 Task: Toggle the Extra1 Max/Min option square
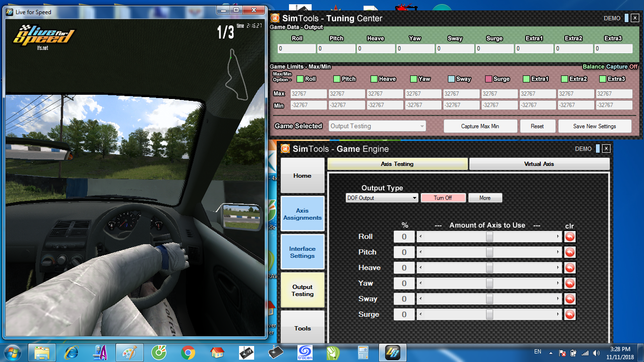[x=527, y=79]
